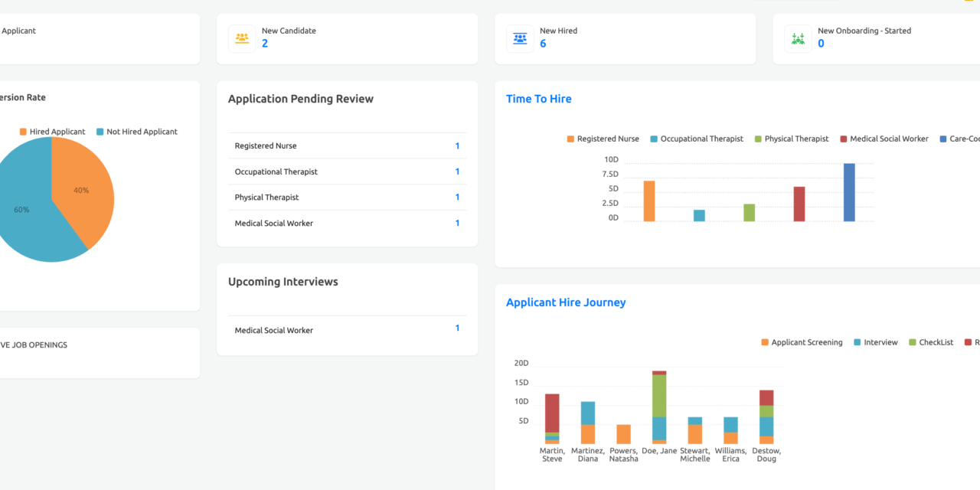
Task: Toggle Occupational Therapist legend entry
Action: coord(696,139)
